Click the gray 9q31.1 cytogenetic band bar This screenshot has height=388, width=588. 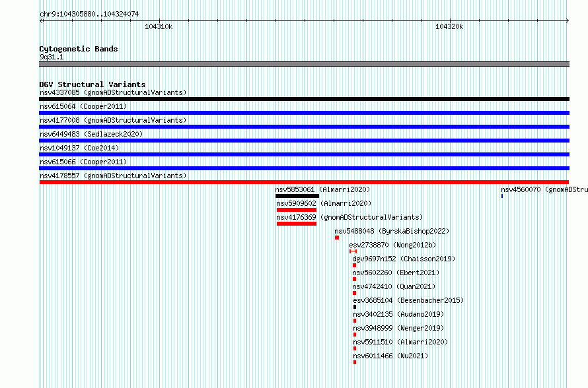[304, 64]
